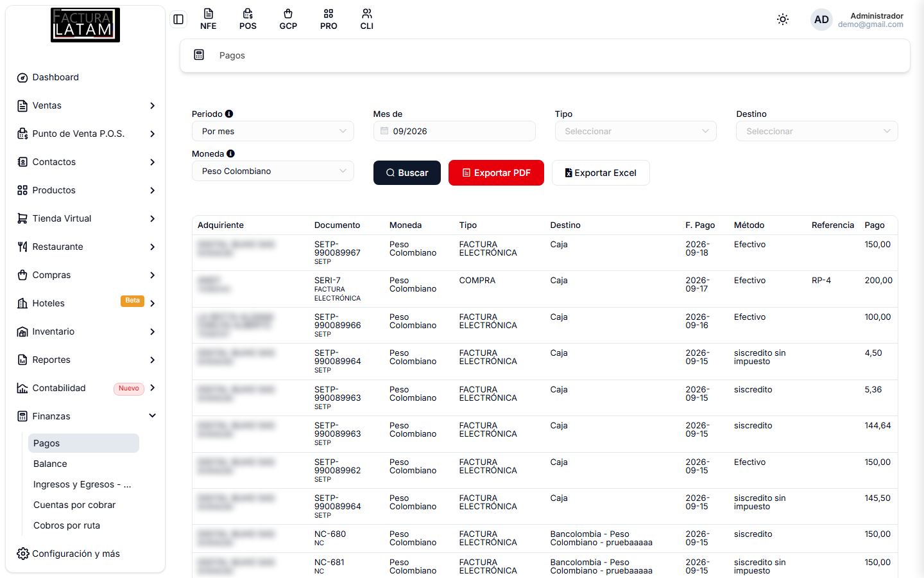Collapse the Finanzas menu
This screenshot has width=924, height=578.
(x=85, y=416)
